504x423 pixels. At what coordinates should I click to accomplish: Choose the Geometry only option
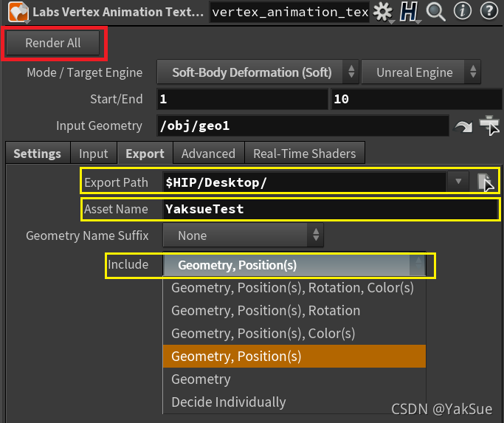pyautogui.click(x=294, y=379)
